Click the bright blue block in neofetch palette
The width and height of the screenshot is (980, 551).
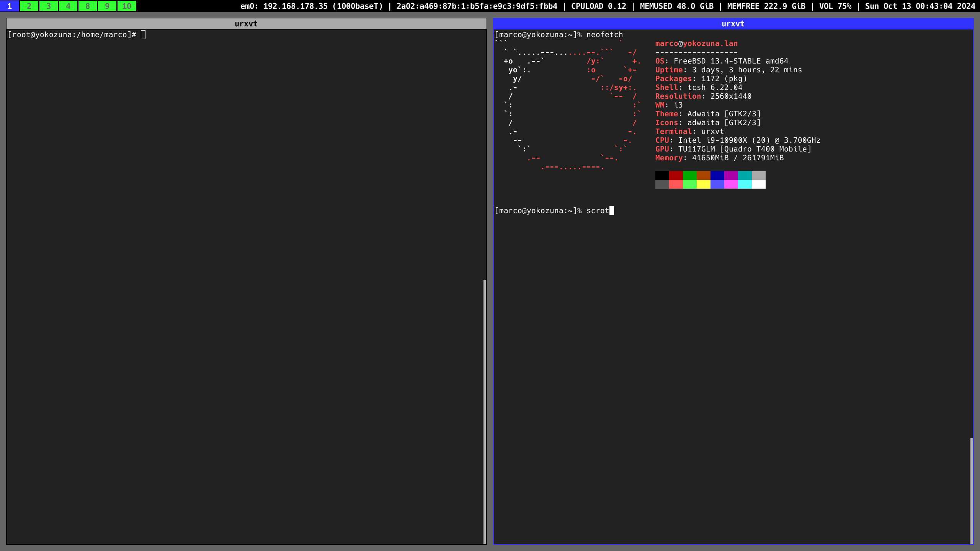[717, 184]
